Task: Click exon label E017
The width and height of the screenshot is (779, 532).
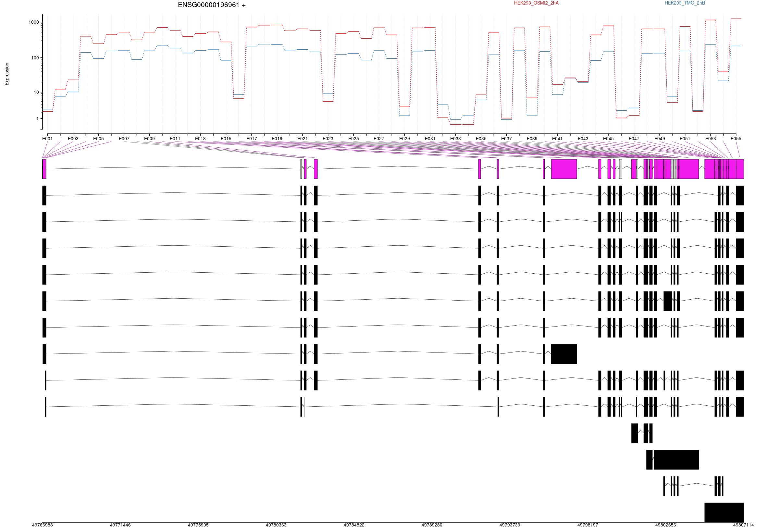Action: [x=252, y=139]
